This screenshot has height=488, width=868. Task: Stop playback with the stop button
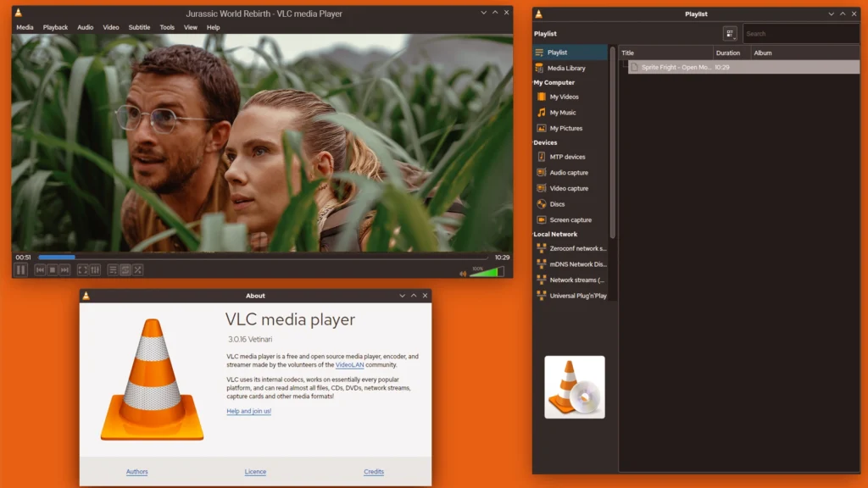pos(53,270)
